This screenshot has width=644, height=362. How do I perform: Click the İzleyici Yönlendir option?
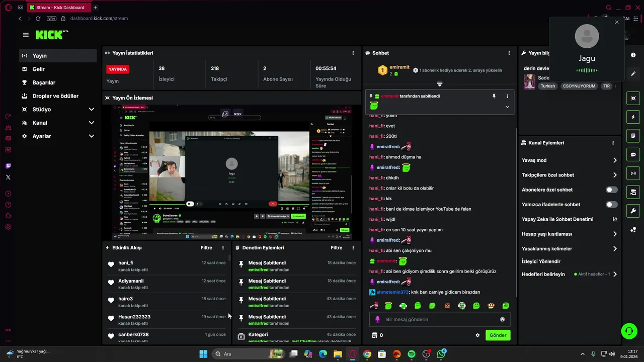(x=541, y=261)
